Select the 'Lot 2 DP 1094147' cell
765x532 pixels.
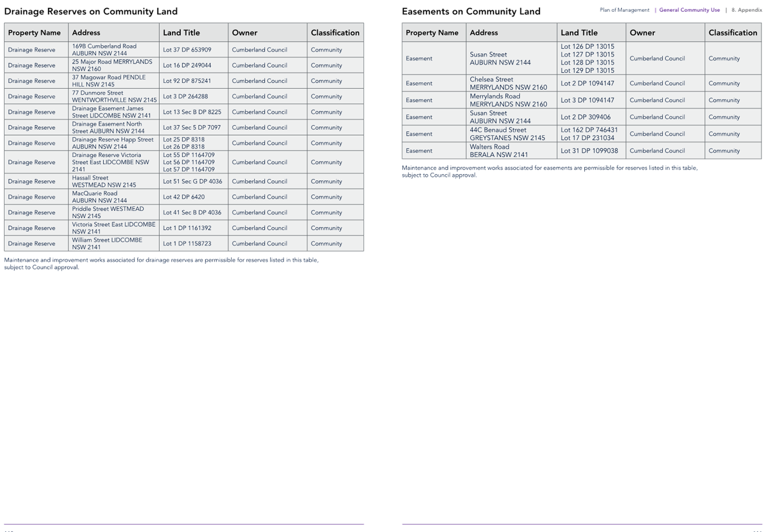[591, 83]
